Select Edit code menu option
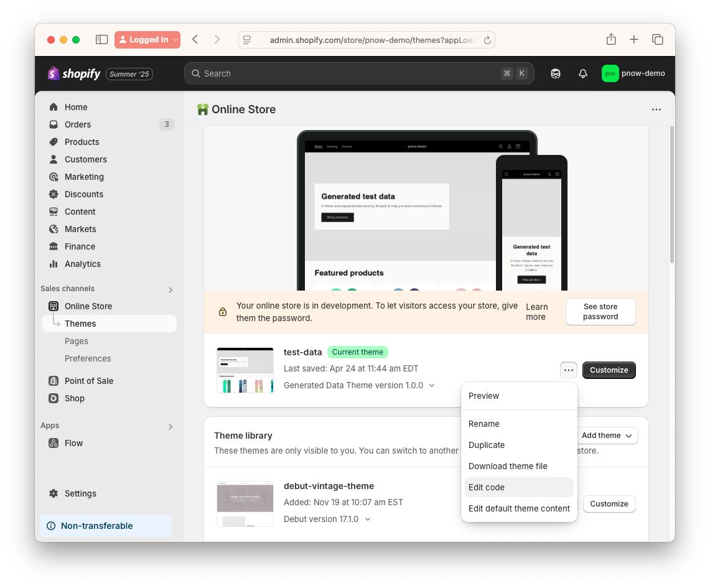The image size is (710, 588). (519, 487)
